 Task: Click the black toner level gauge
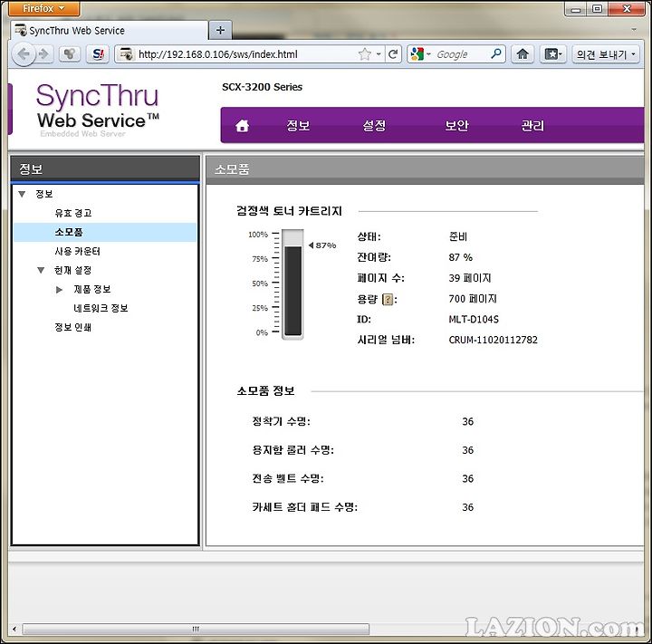click(x=292, y=284)
